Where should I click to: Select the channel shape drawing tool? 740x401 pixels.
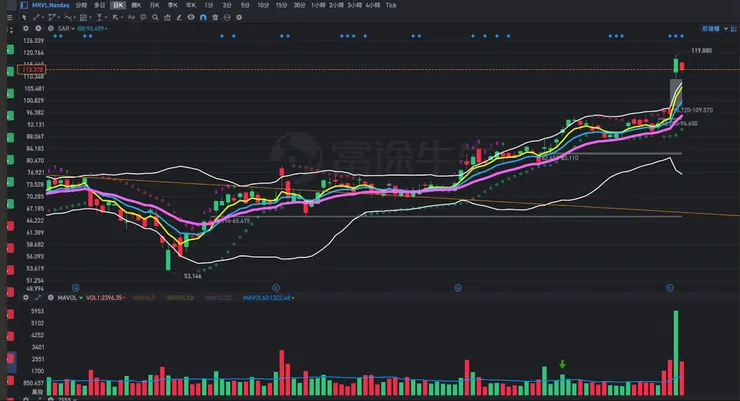click(52, 17)
